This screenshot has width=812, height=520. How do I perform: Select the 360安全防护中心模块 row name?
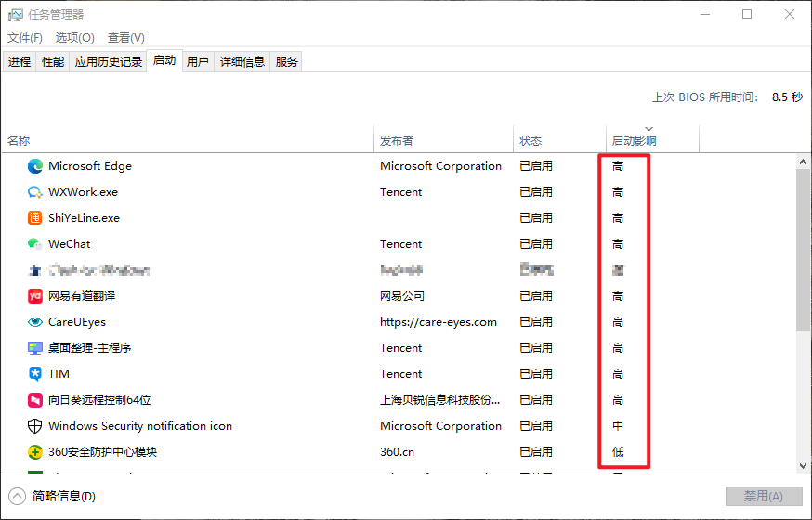point(102,451)
